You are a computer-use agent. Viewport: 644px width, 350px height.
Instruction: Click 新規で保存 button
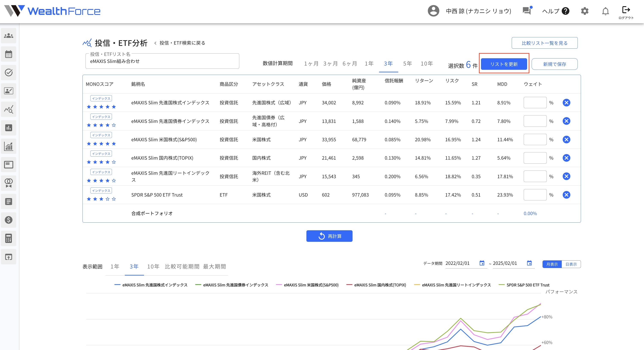click(x=554, y=64)
